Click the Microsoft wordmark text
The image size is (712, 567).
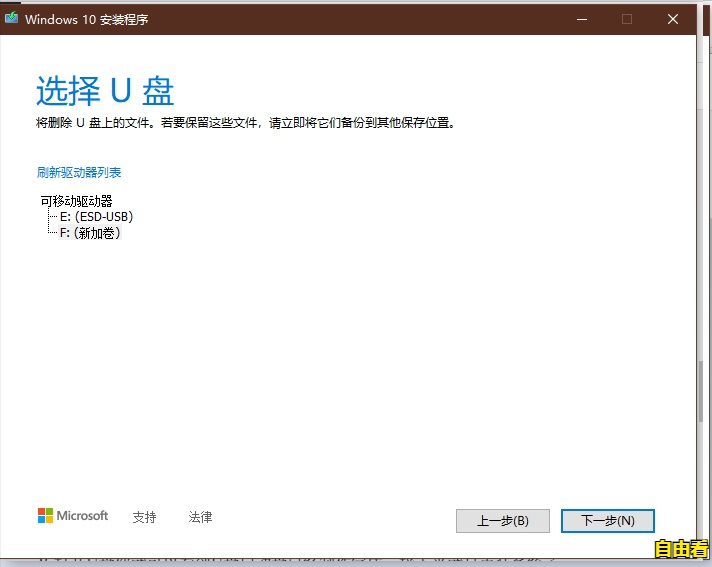(x=82, y=516)
